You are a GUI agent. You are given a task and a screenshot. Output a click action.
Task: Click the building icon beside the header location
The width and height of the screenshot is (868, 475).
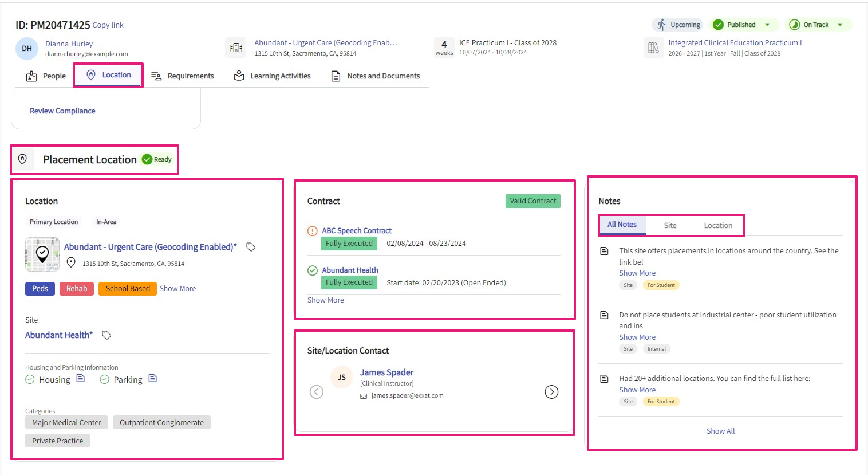point(236,48)
